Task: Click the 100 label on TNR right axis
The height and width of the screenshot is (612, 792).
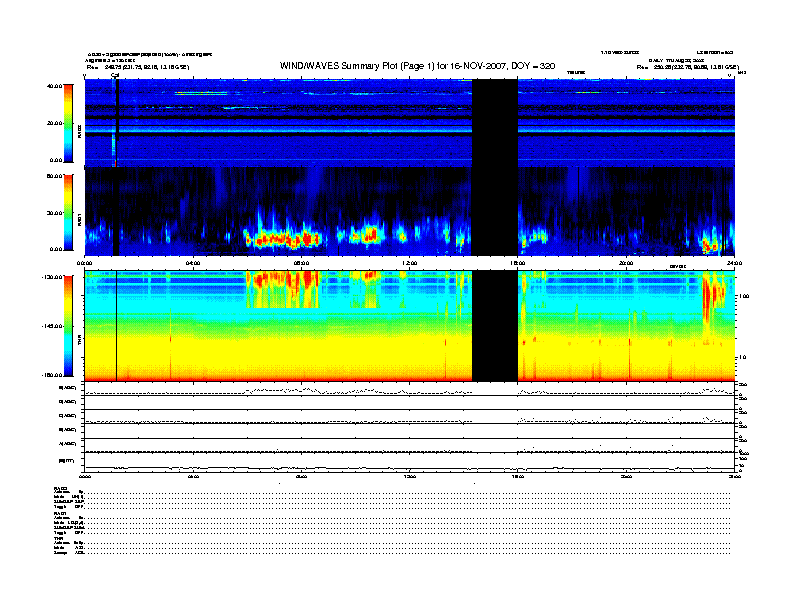Action: pyautogui.click(x=744, y=296)
